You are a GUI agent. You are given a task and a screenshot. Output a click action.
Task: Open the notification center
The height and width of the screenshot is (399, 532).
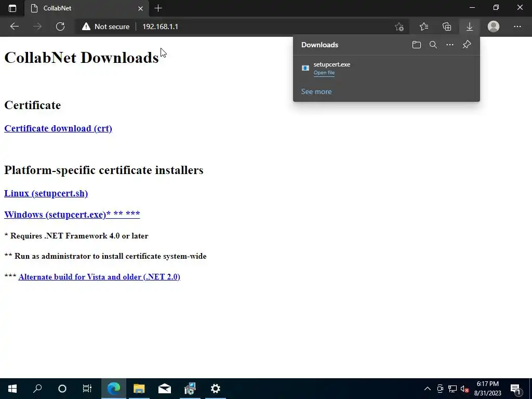tap(516, 389)
